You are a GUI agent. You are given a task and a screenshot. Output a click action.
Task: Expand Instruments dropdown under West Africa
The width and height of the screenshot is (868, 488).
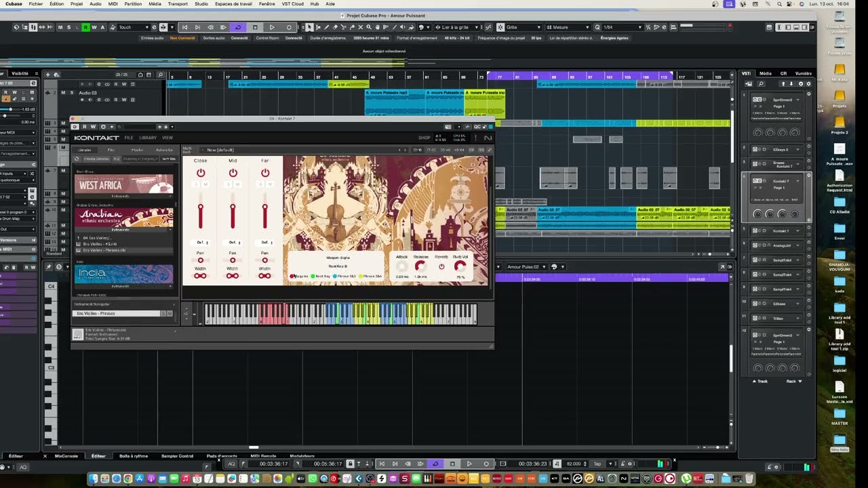coord(123,196)
